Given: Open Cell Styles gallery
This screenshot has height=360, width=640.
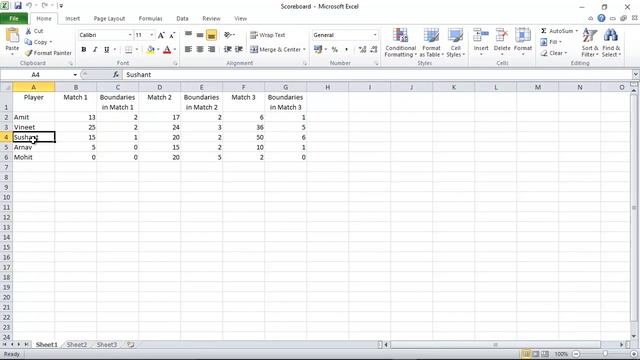Looking at the screenshot, I should click(455, 43).
